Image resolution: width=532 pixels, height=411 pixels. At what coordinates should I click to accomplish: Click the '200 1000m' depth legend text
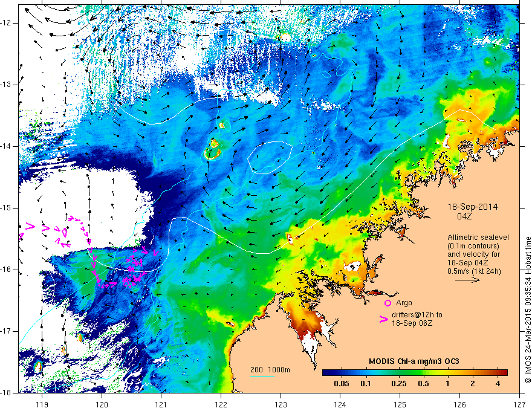[270, 370]
